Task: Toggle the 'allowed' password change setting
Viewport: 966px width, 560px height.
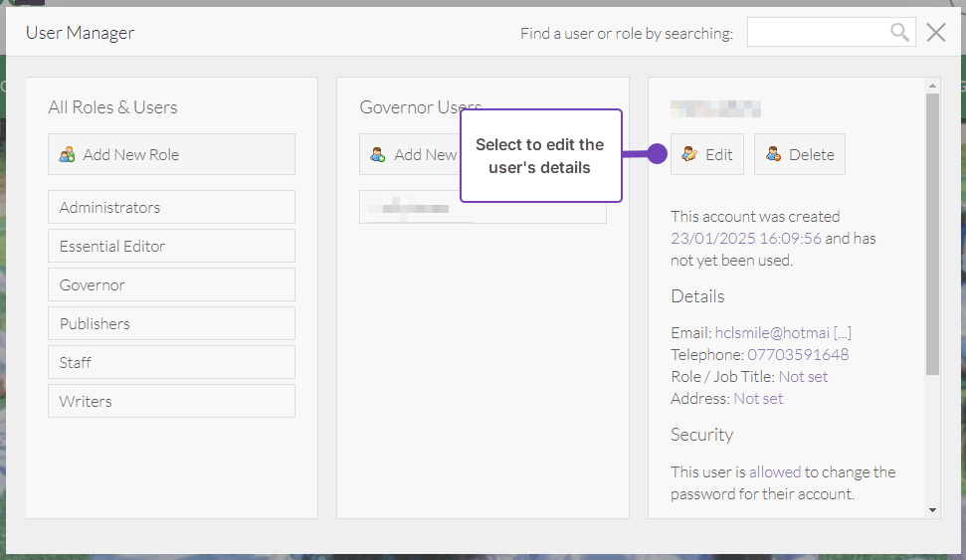Action: (x=775, y=472)
